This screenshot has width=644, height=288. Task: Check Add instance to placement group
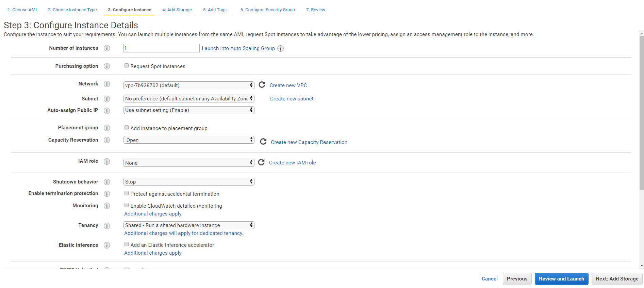[127, 128]
